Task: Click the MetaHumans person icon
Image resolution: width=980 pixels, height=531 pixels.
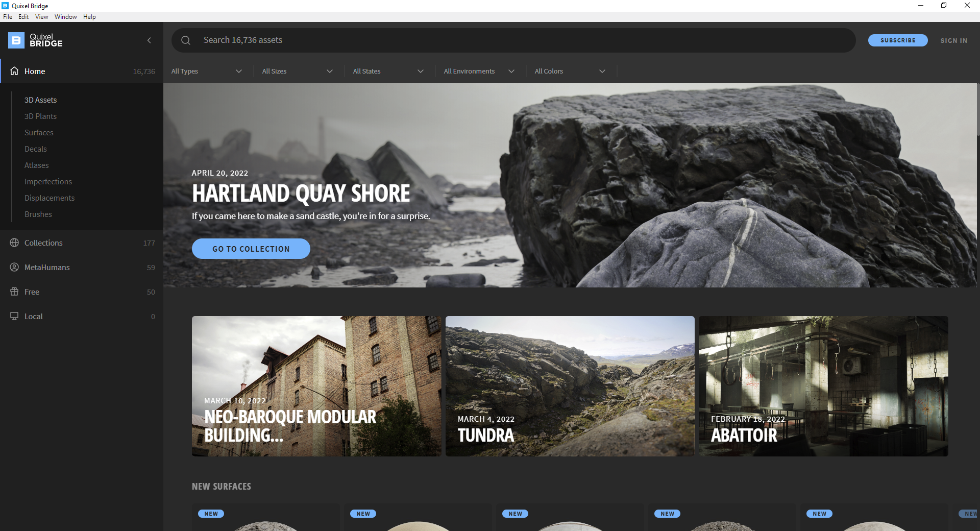Action: (14, 267)
